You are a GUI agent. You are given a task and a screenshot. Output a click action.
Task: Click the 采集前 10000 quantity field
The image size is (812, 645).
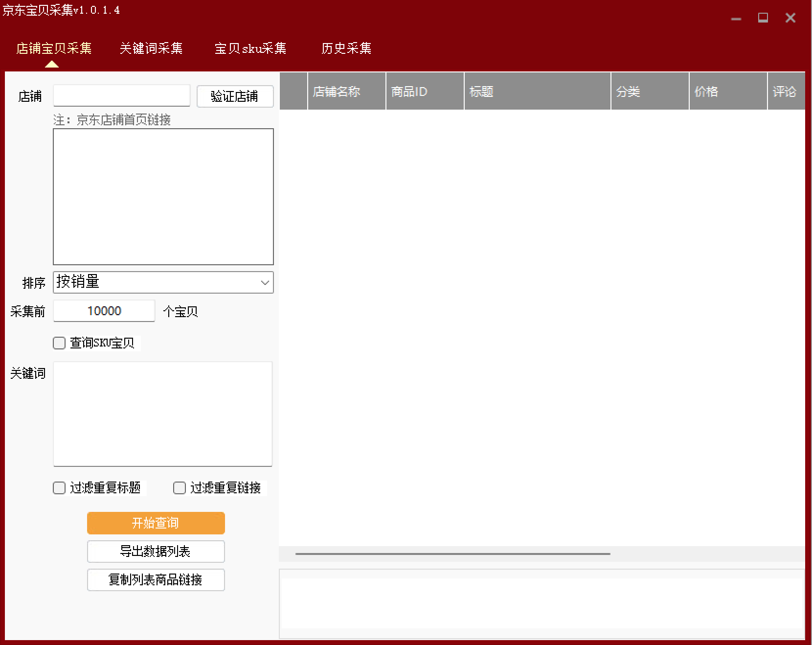pyautogui.click(x=104, y=311)
